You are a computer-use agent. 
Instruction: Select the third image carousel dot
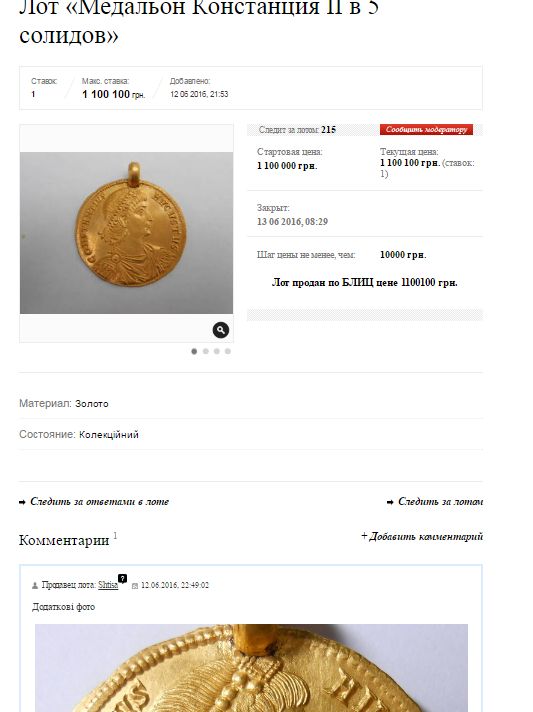point(217,351)
